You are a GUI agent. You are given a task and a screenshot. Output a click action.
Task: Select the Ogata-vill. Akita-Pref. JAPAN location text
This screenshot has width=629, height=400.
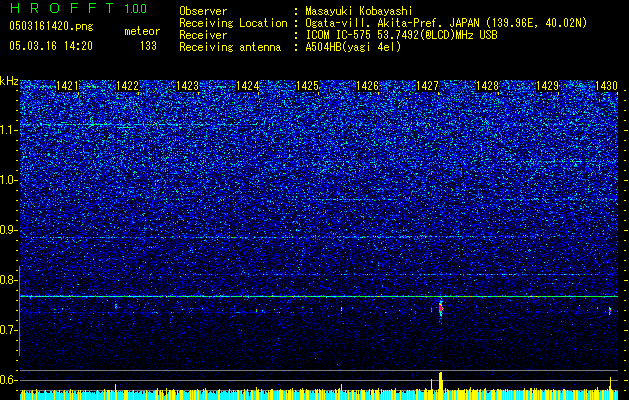(x=446, y=23)
